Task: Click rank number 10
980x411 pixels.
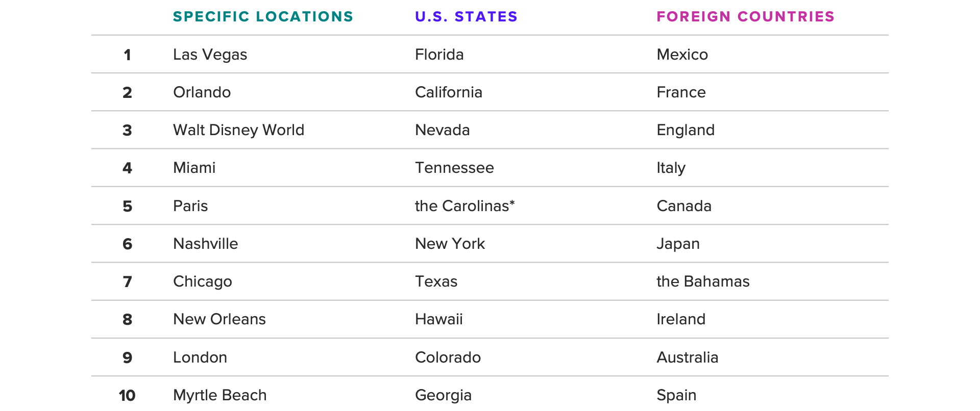Action: point(127,395)
